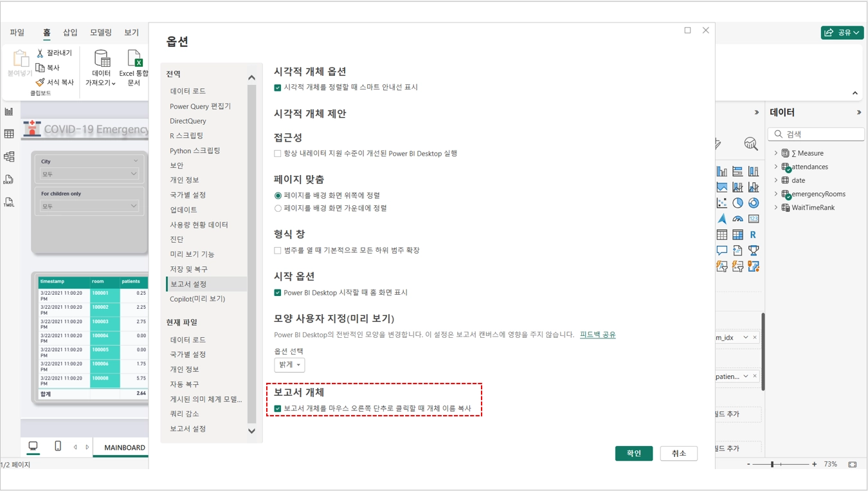Viewport: 868px width, 491px height.
Task: Open the 삽입 ribbon tab
Action: [70, 32]
